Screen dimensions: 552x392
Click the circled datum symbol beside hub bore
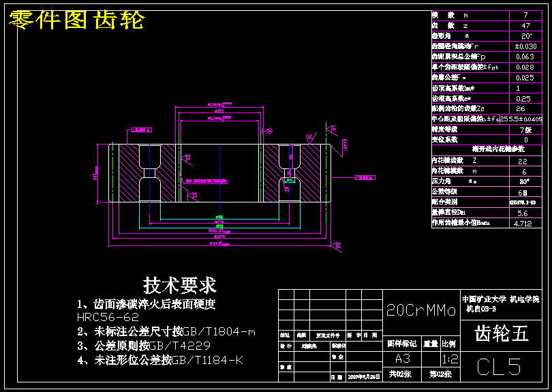(269, 131)
